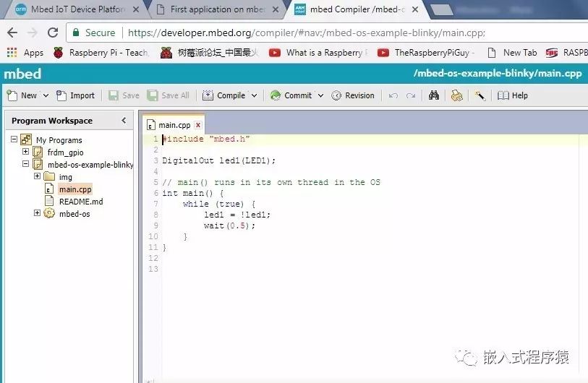This screenshot has height=383, width=588.
Task: Click the file path header text
Action: coord(498,74)
